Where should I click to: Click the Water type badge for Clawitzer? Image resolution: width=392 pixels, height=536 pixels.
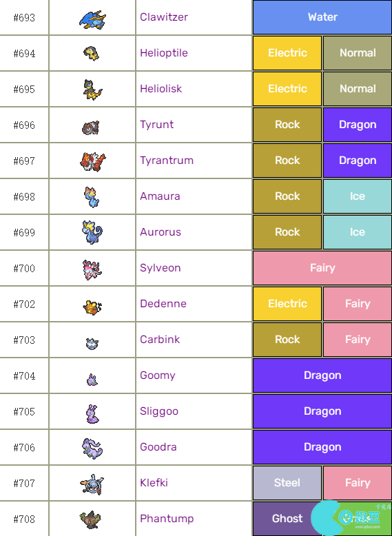322,17
